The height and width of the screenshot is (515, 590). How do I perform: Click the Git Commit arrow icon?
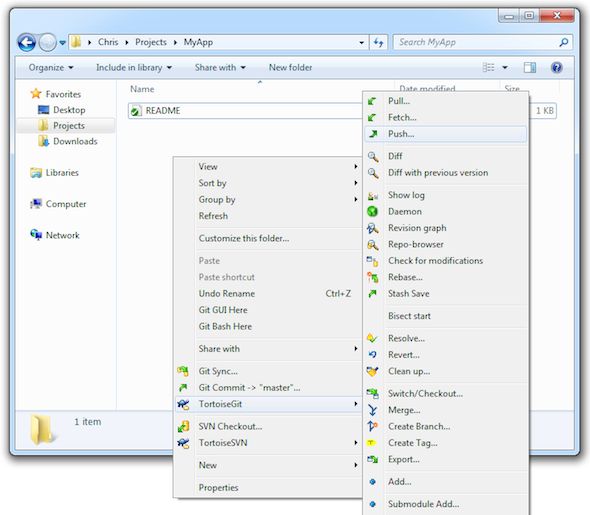tap(183, 387)
